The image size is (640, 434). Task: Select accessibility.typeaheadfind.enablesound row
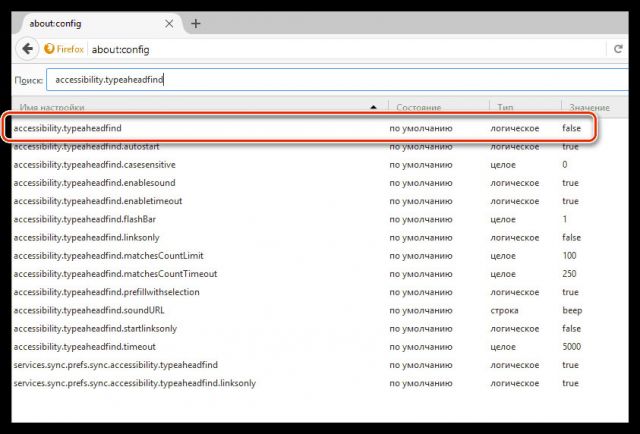[320, 183]
